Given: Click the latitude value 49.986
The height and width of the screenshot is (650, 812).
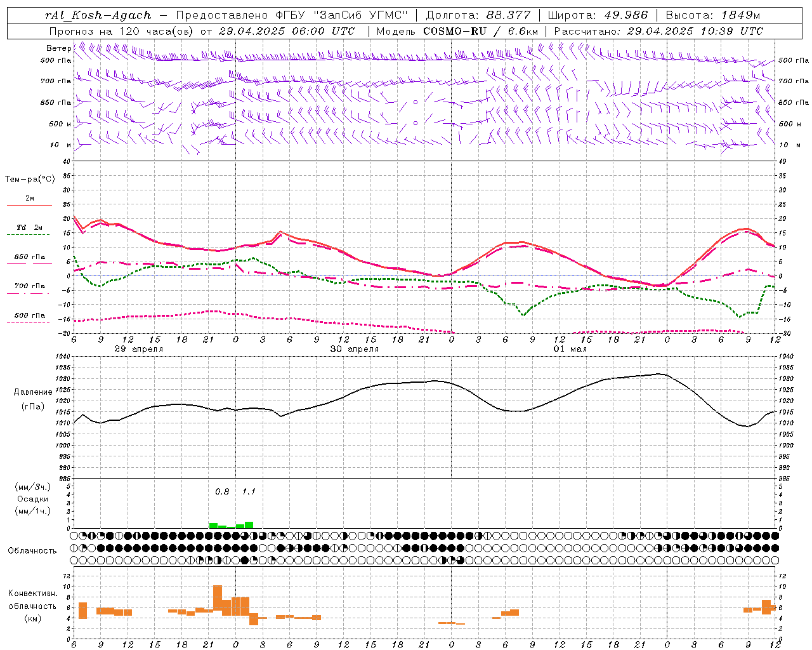Looking at the screenshot, I should point(625,15).
